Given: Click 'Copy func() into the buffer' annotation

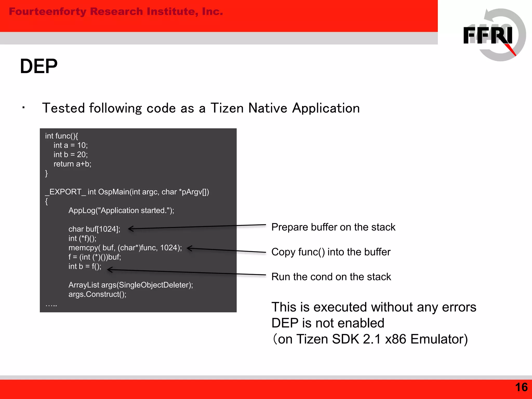Looking at the screenshot, I should pos(331,252).
